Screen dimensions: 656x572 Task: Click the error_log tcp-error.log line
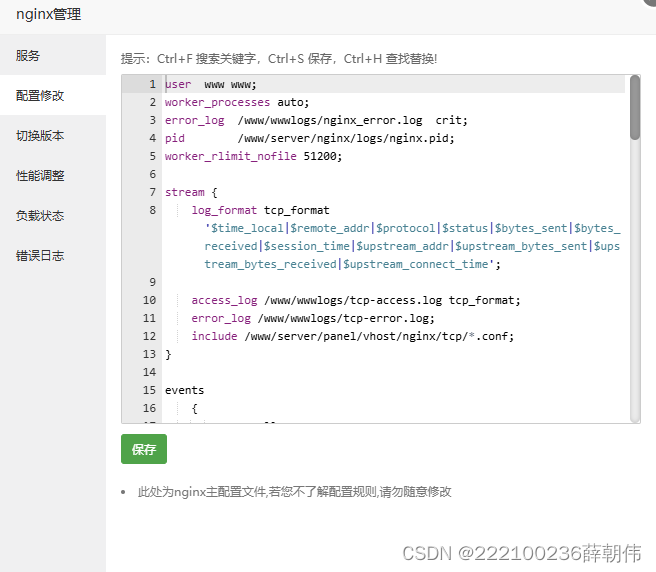(x=313, y=318)
